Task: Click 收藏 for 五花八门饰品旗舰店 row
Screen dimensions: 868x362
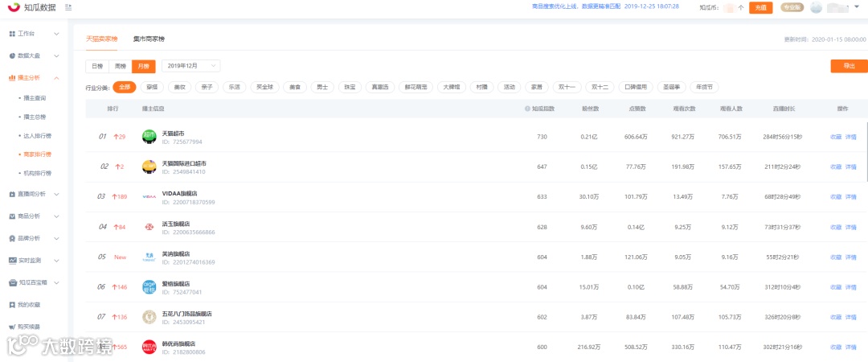Action: [x=835, y=317]
